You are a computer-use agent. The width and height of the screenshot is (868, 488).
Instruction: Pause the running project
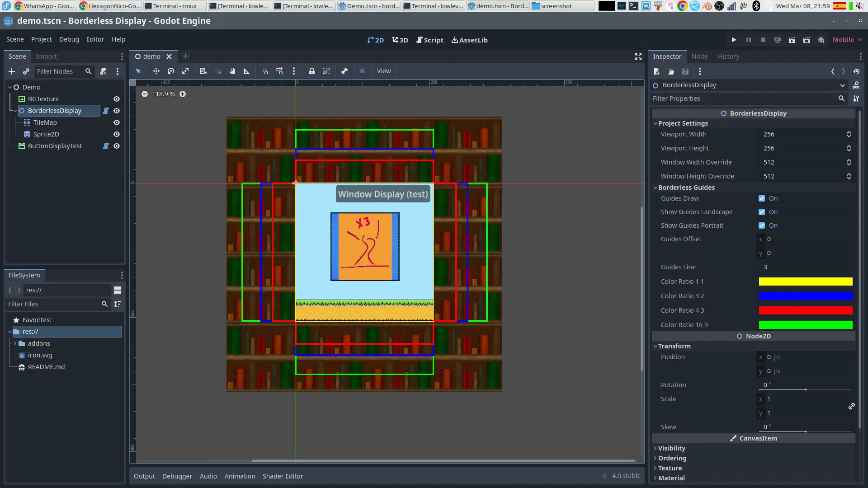click(749, 40)
